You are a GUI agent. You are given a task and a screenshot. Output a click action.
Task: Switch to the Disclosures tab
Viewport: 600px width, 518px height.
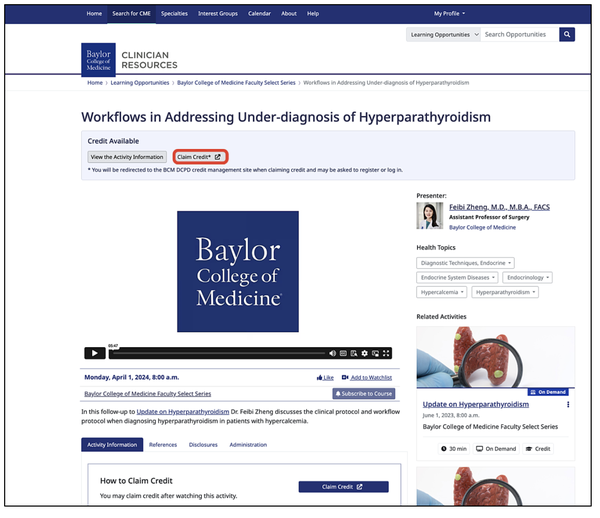(203, 445)
